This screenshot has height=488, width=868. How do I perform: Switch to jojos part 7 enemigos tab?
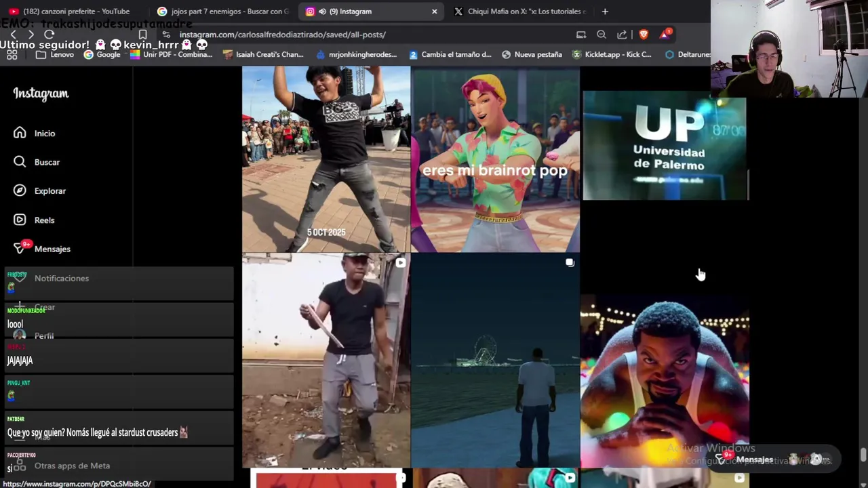point(224,12)
